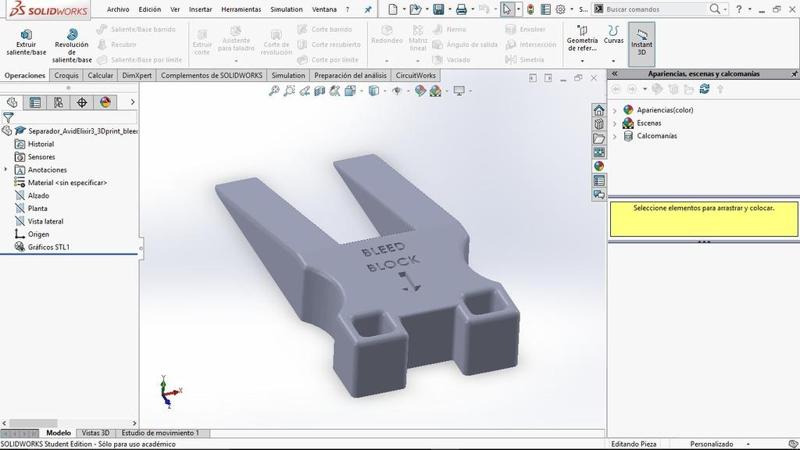This screenshot has height=450, width=800.
Task: Expand the Calcomanías folder
Action: (615, 136)
